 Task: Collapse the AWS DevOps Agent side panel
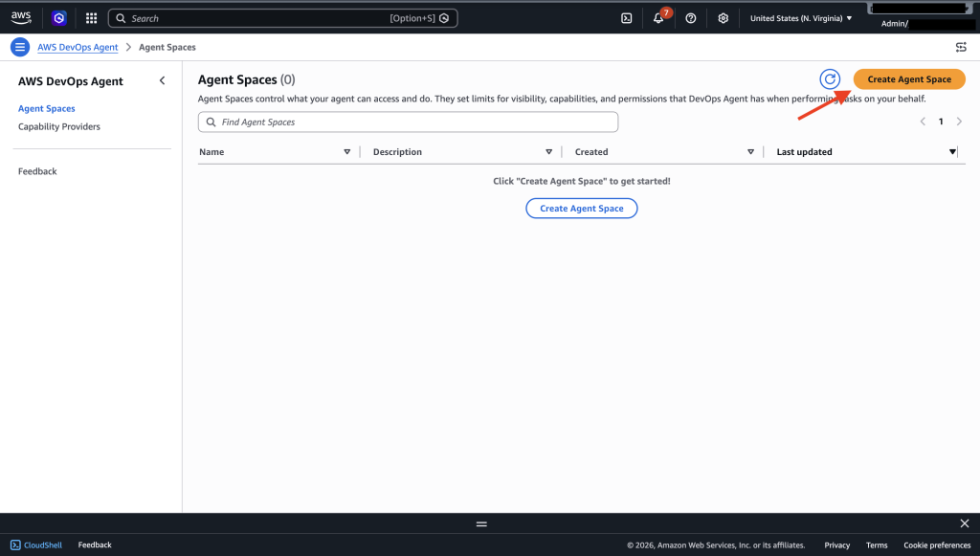click(x=163, y=80)
